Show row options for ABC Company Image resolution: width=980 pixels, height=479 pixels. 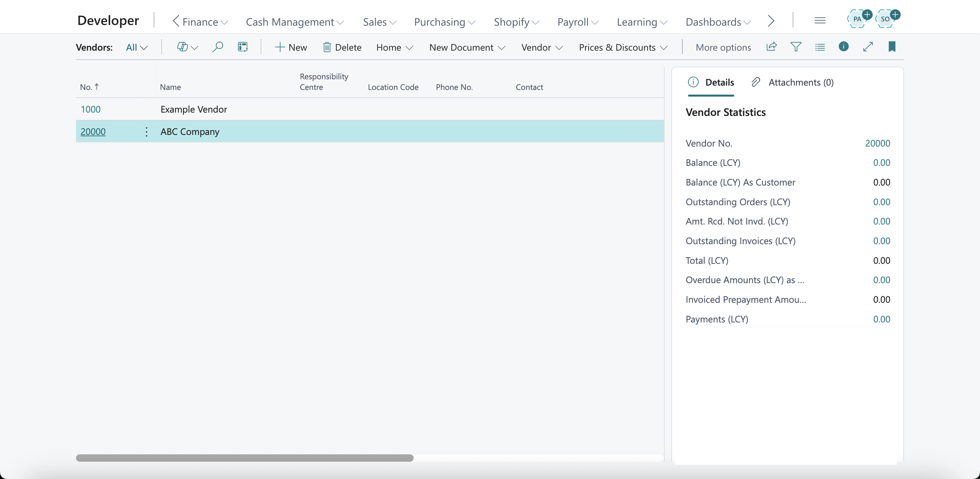pos(146,132)
